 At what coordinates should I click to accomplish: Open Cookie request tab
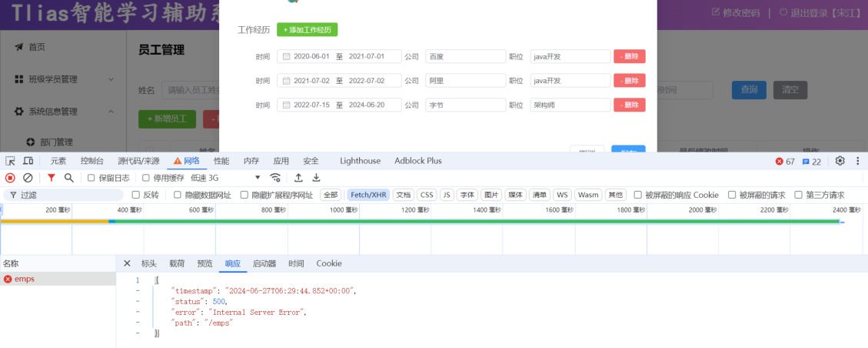pos(329,264)
